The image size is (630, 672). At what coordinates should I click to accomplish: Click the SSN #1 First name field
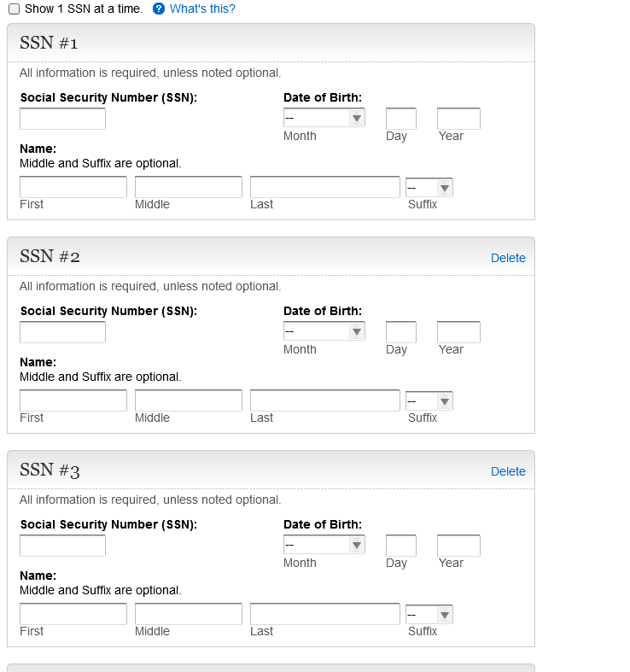click(73, 187)
